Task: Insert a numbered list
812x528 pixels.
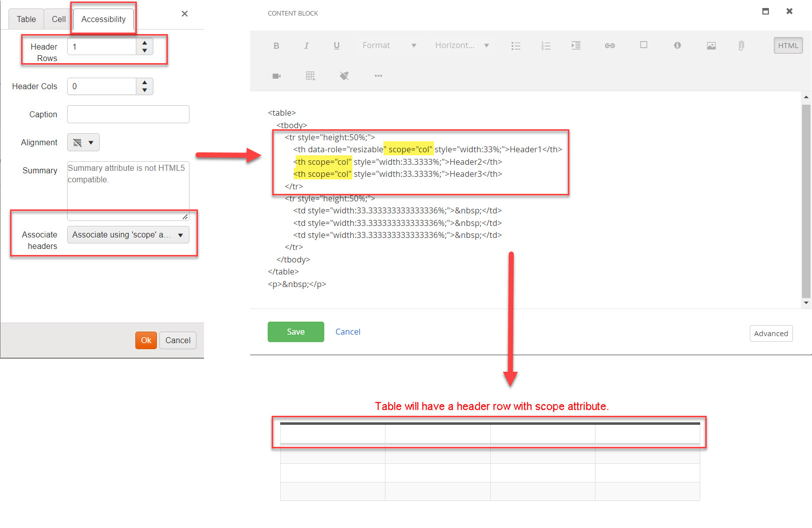Action: pyautogui.click(x=546, y=45)
